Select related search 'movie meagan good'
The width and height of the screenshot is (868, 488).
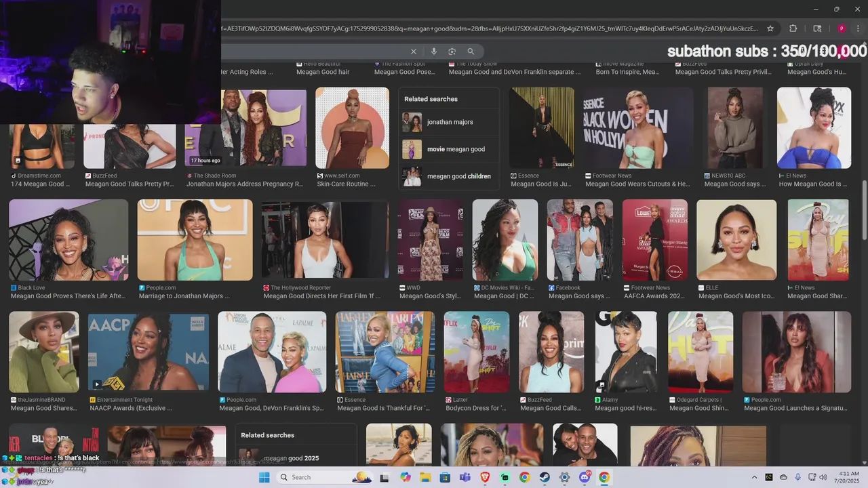coord(450,149)
